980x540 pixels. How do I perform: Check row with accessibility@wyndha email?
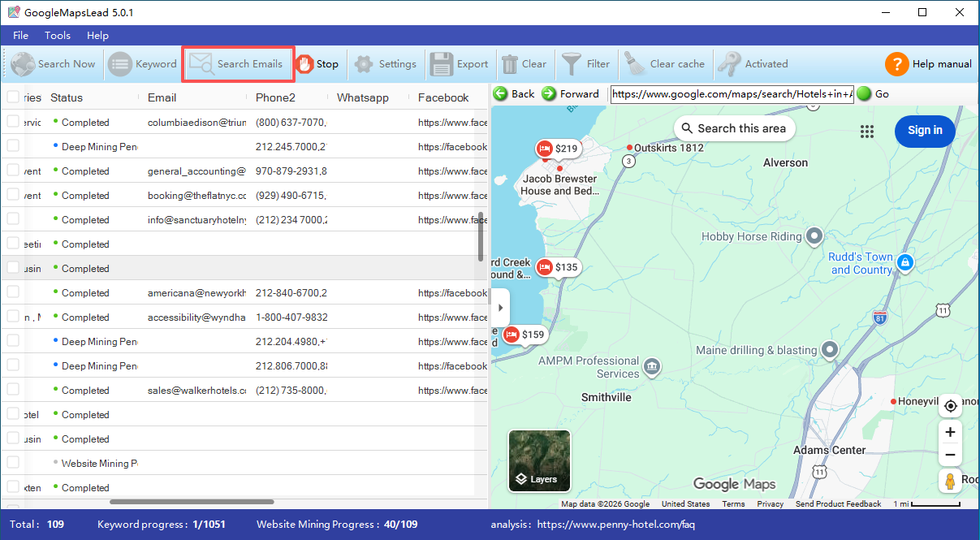point(13,317)
